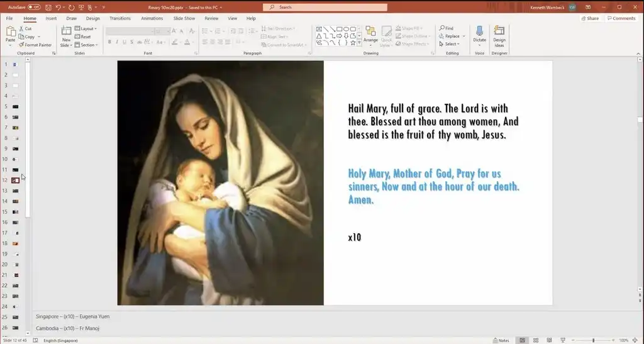
Task: Click the English (Singapore) language indicator
Action: tap(60, 340)
